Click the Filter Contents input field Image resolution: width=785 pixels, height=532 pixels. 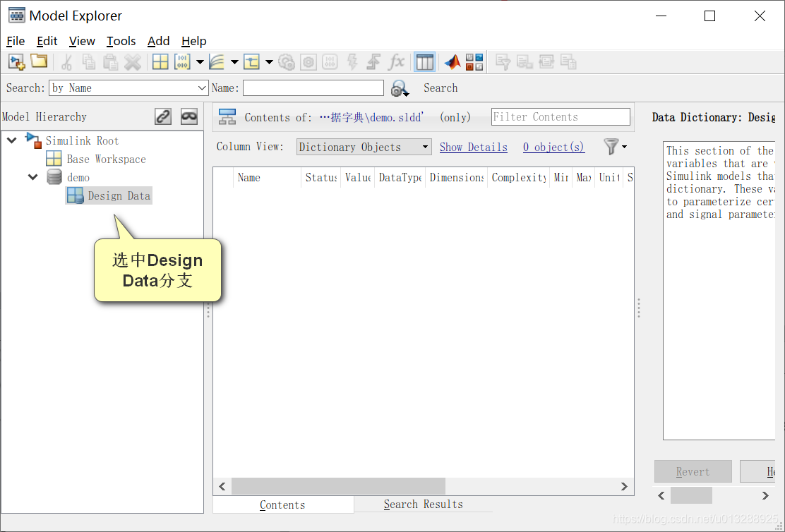point(561,117)
